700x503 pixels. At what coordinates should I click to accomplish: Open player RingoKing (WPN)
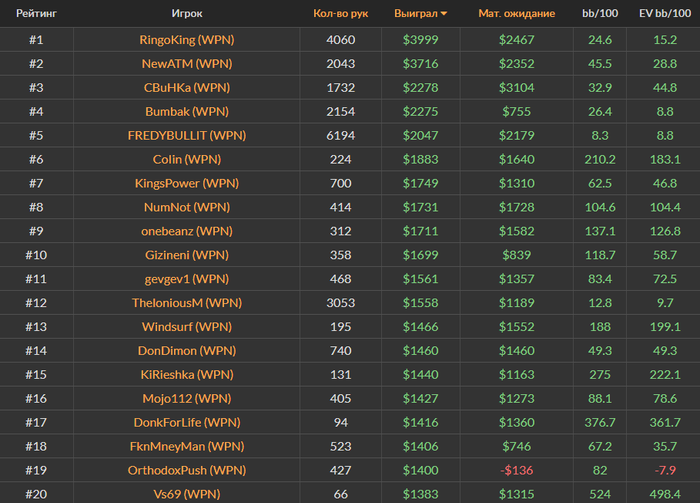tap(187, 40)
